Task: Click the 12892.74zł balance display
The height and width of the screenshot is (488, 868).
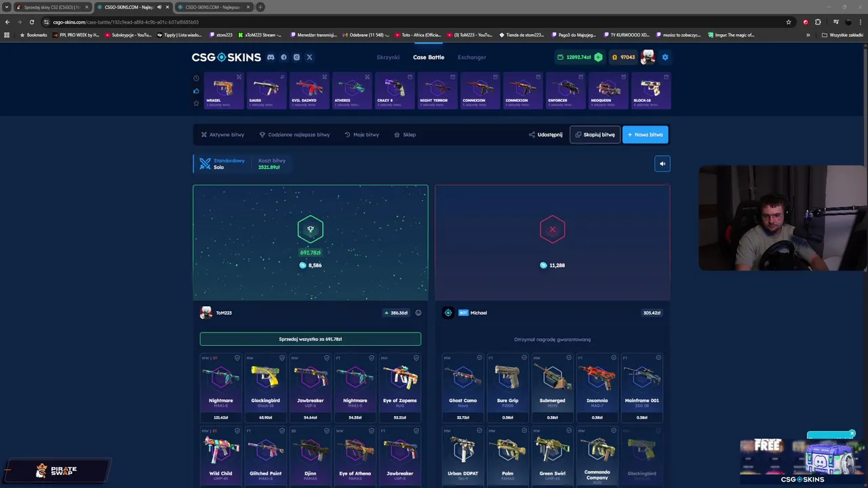Action: click(578, 57)
